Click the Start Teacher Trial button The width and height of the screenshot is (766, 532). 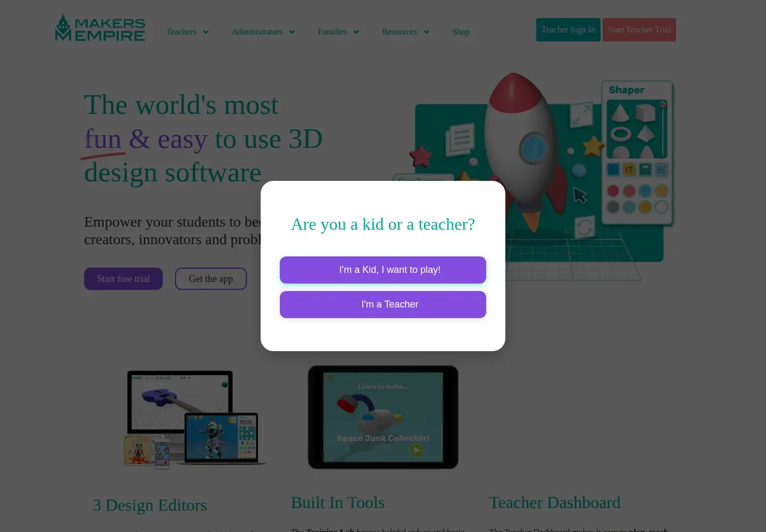click(639, 30)
